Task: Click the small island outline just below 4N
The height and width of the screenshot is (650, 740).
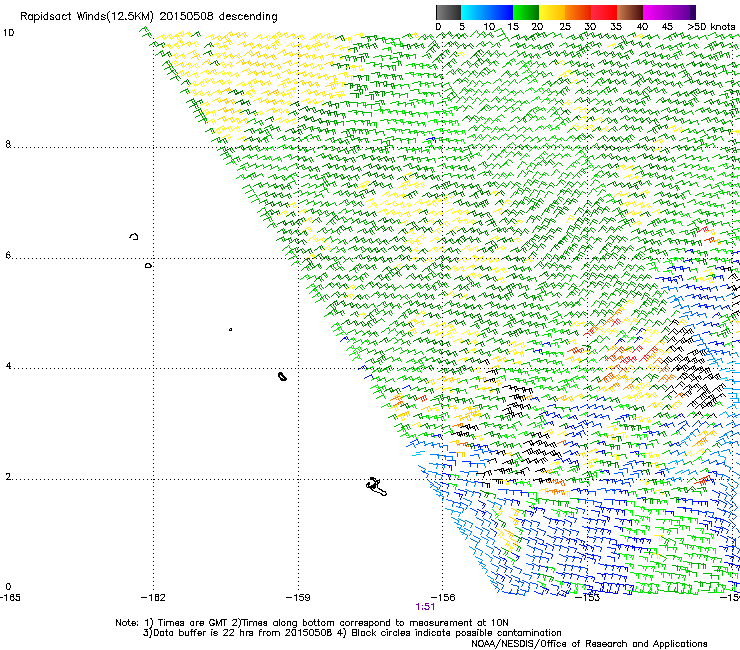Action: (x=282, y=376)
